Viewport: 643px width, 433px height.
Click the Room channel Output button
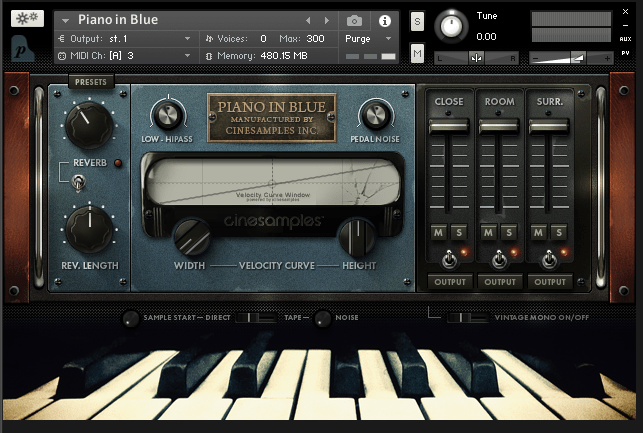499,282
